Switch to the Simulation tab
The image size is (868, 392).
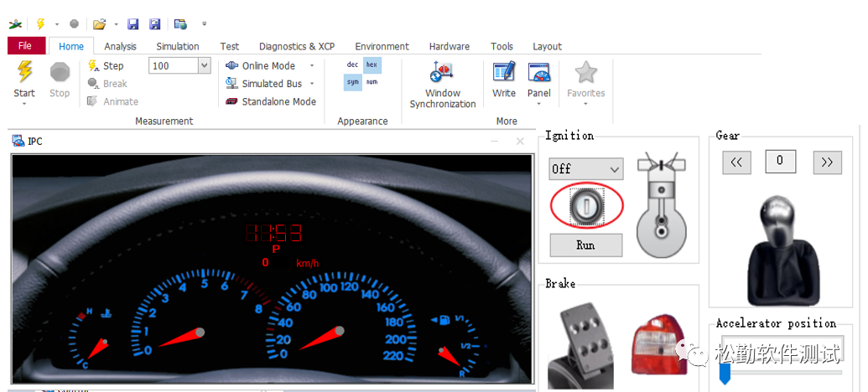pos(178,46)
